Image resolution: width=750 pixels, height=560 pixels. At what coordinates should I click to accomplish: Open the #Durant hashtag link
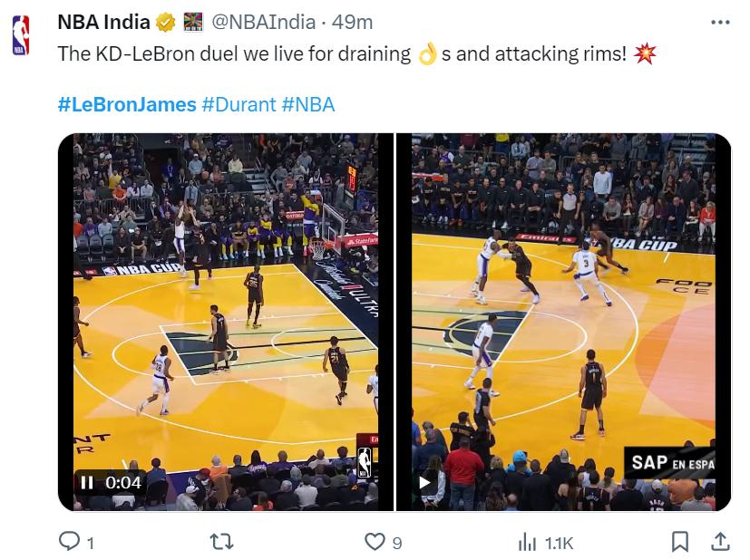(x=239, y=104)
